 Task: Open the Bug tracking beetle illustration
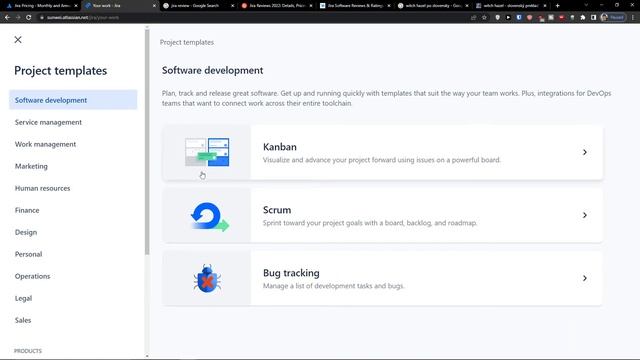(207, 278)
